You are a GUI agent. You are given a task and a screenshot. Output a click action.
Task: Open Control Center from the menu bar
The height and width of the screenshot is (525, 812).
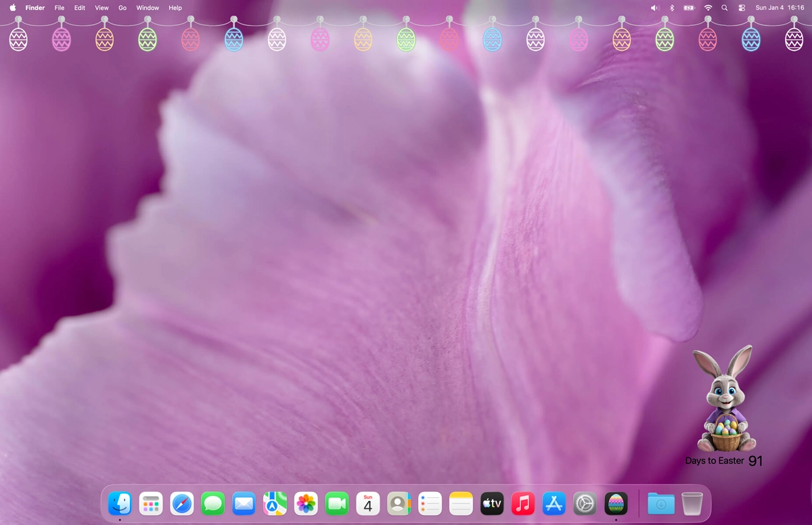point(740,7)
